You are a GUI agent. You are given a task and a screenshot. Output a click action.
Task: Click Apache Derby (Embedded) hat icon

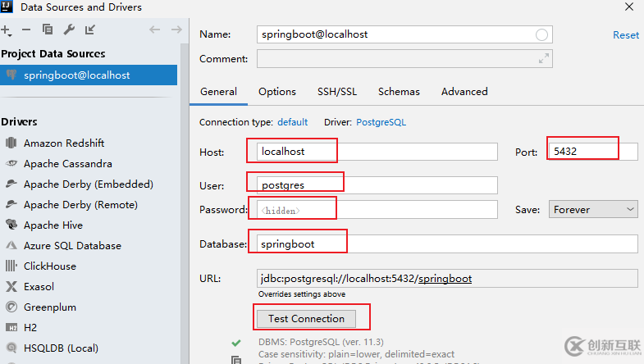pos(11,184)
